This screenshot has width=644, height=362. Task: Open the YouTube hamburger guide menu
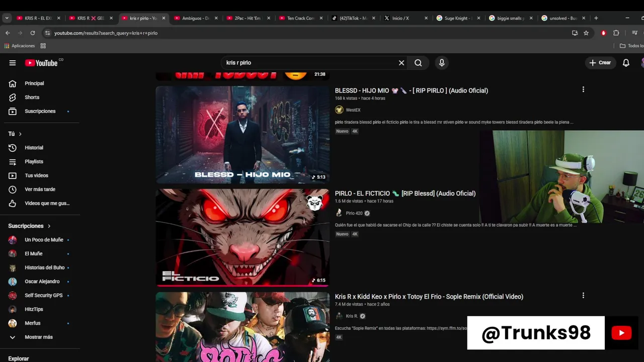12,63
